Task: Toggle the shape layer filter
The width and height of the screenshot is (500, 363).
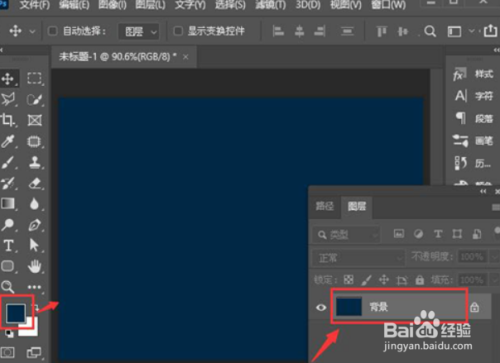Action: 457,234
